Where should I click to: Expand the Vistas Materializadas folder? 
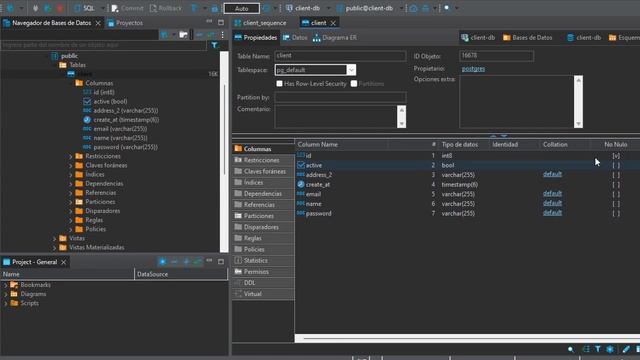click(x=54, y=247)
